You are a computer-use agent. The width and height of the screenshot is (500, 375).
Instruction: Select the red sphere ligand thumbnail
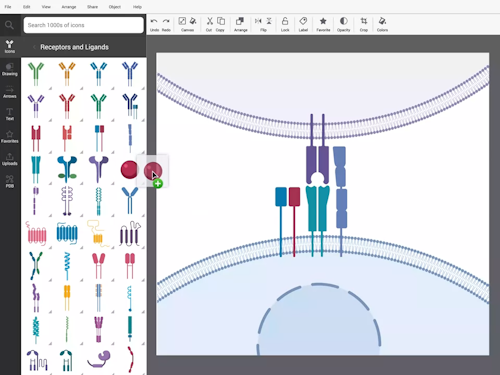pyautogui.click(x=129, y=169)
